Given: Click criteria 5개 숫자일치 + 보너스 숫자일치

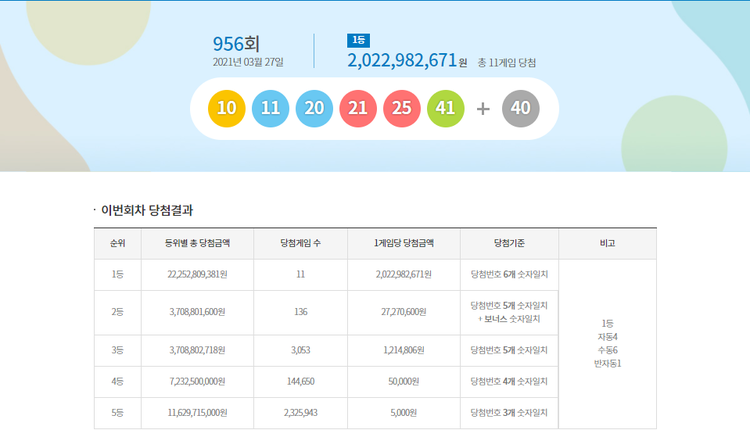Looking at the screenshot, I should pyautogui.click(x=509, y=312).
